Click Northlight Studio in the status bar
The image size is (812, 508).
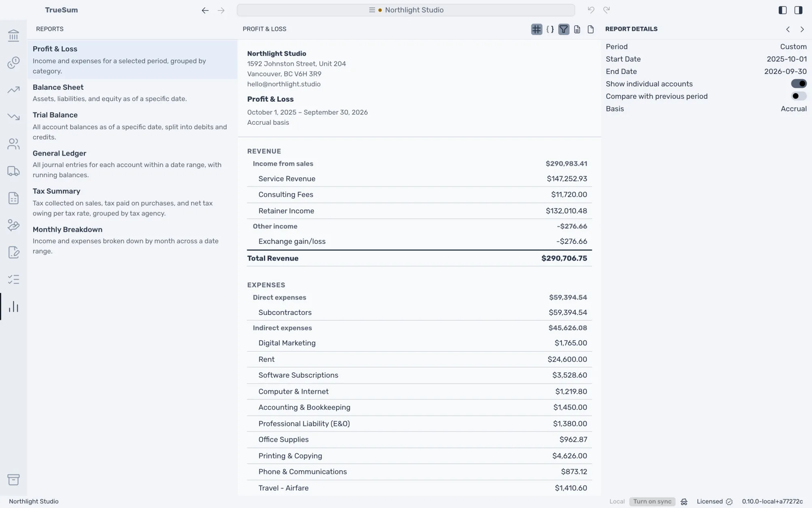34,501
